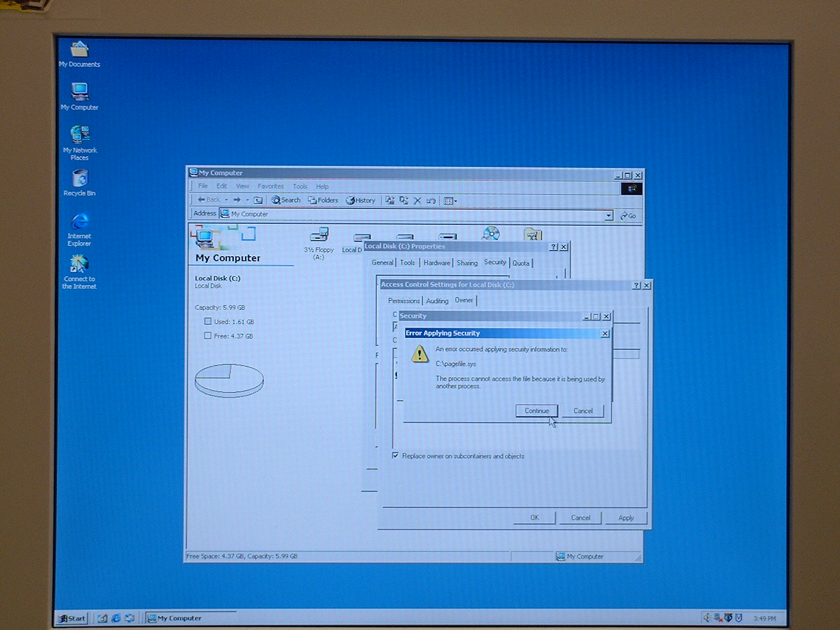Select the Internet Explorer desktop icon
Viewport: 840px width, 630px height.
pos(79,223)
